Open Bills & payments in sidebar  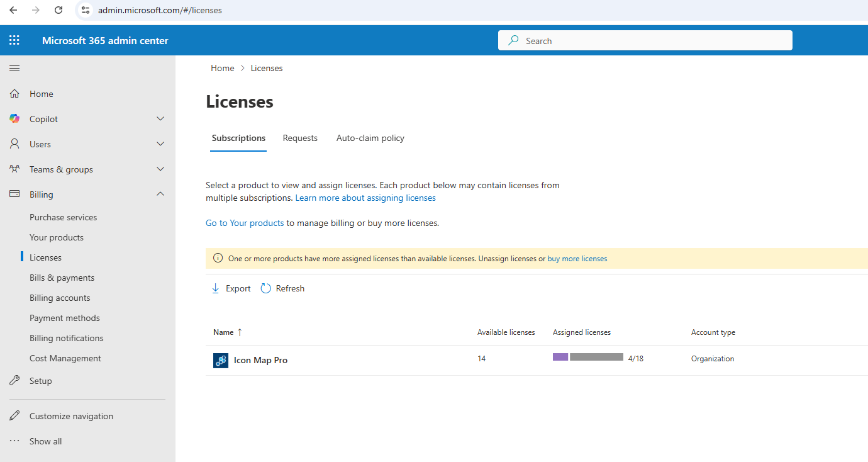point(62,278)
